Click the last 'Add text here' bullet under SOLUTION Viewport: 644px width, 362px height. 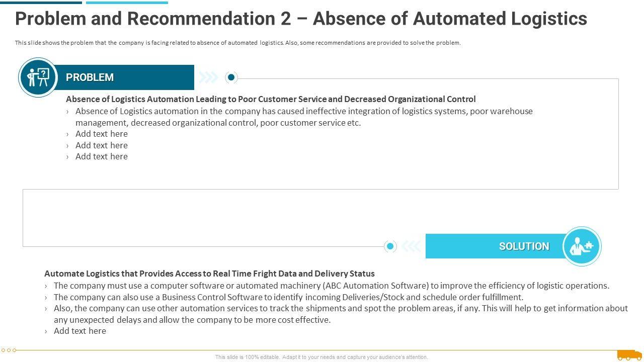click(79, 331)
